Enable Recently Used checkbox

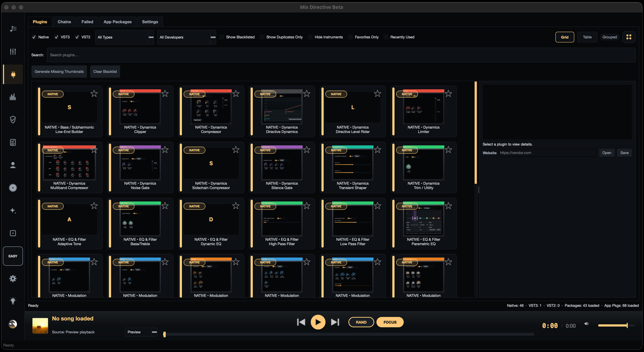point(386,37)
